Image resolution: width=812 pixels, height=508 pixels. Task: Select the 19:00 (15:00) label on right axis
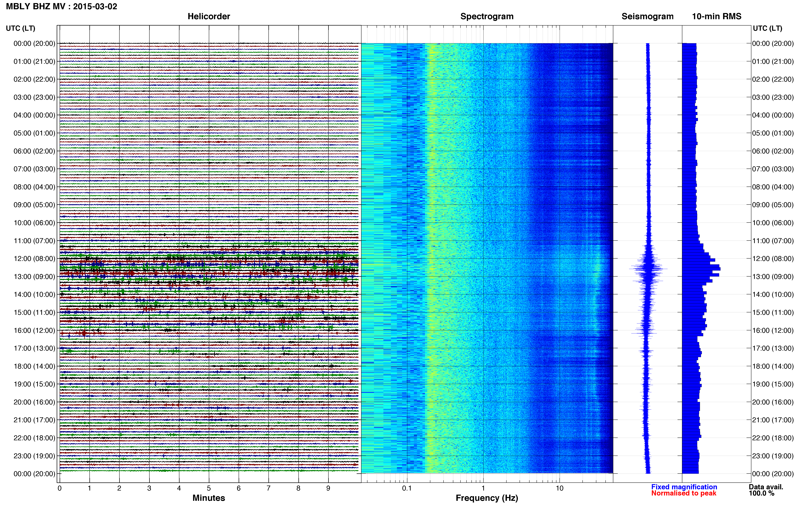point(773,384)
